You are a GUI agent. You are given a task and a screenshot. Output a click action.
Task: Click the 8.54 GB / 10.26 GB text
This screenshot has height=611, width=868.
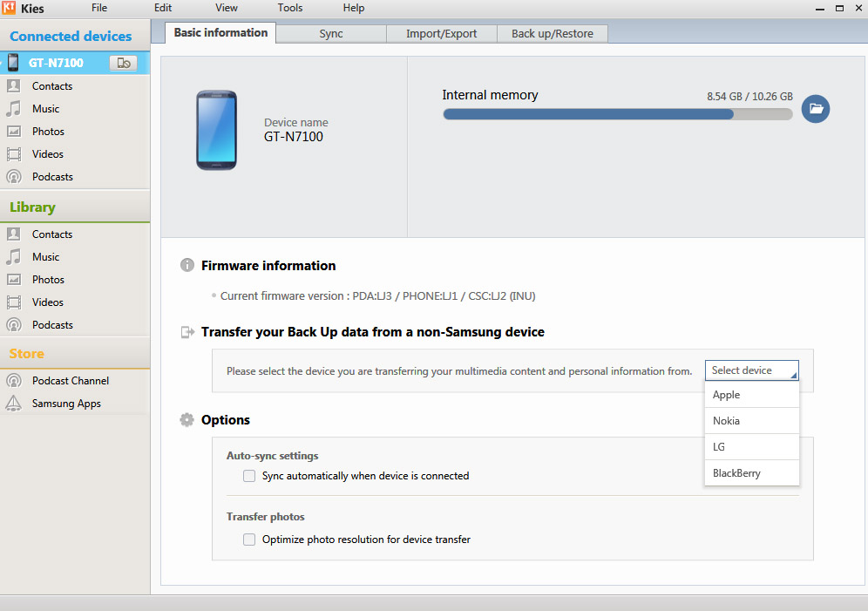749,96
